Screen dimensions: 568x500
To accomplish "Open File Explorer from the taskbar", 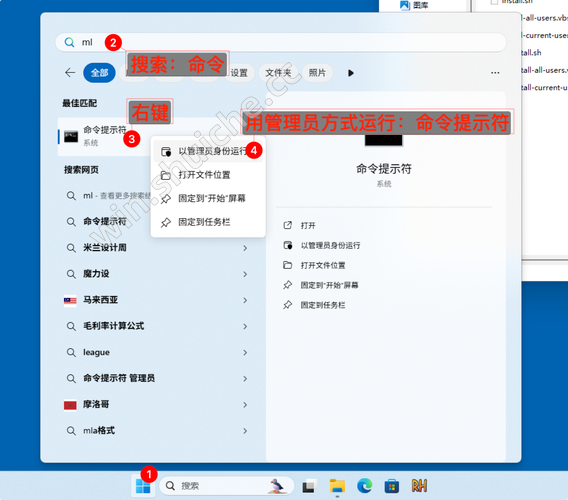I will 337,486.
